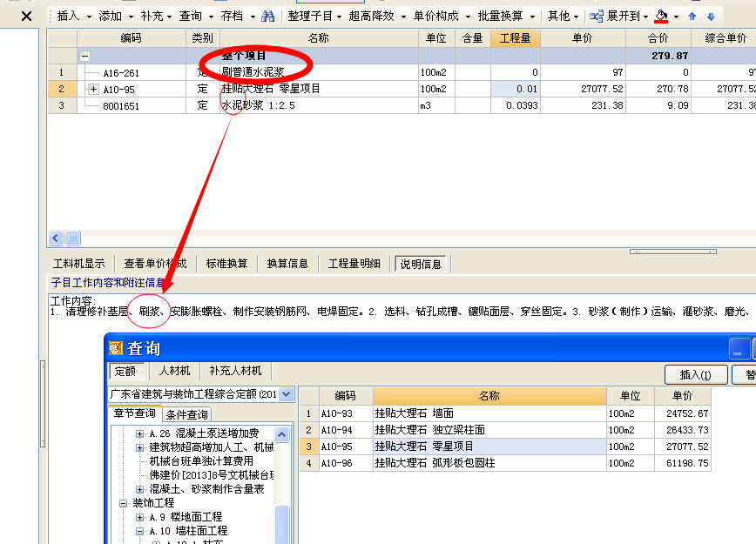Switch to the 换算信息 tab
Screen dimensions: 756x544
[287, 264]
